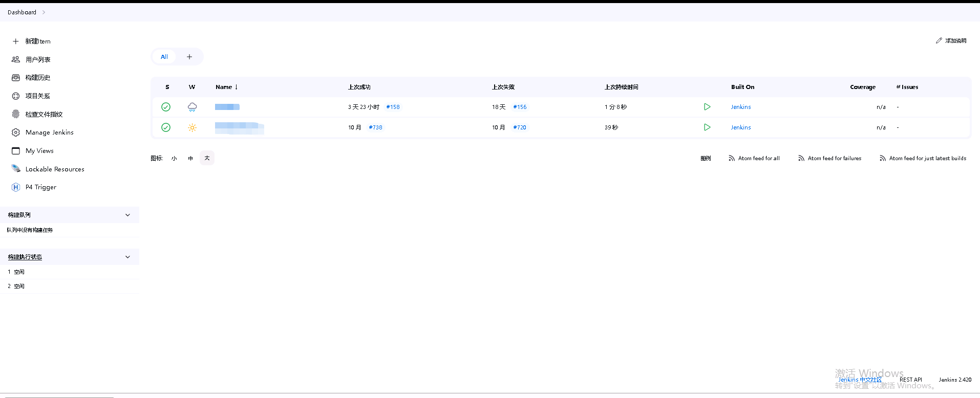Image resolution: width=980 pixels, height=398 pixels.
Task: Select small (小) icon size
Action: [174, 159]
